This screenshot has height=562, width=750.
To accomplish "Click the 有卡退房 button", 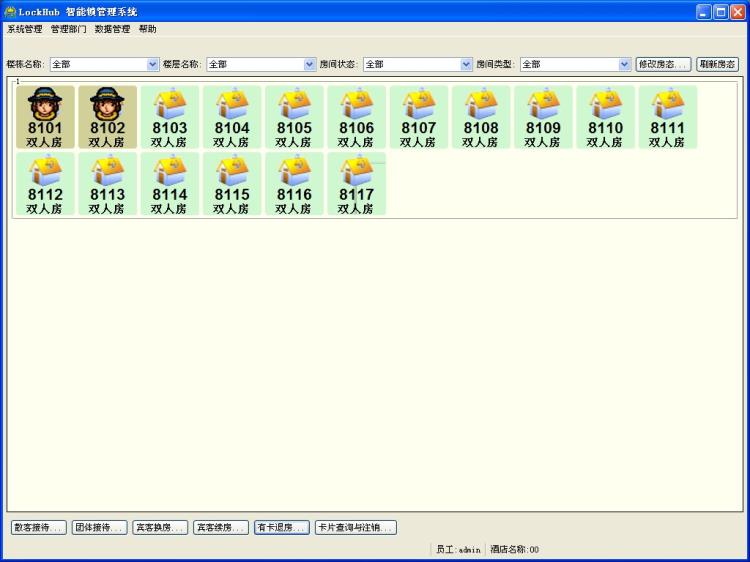I will 281,527.
